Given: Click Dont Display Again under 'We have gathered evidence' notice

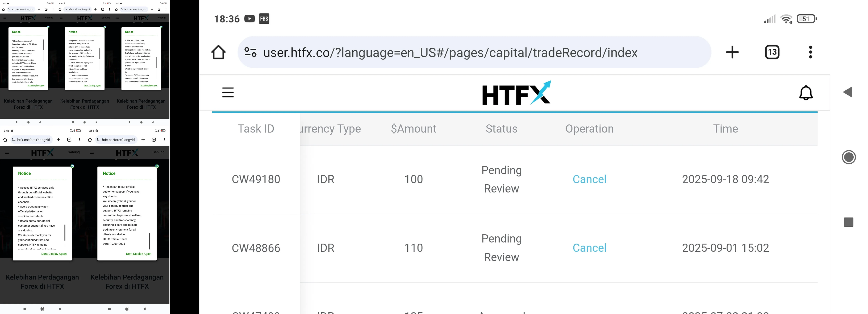Looking at the screenshot, I should click(149, 86).
